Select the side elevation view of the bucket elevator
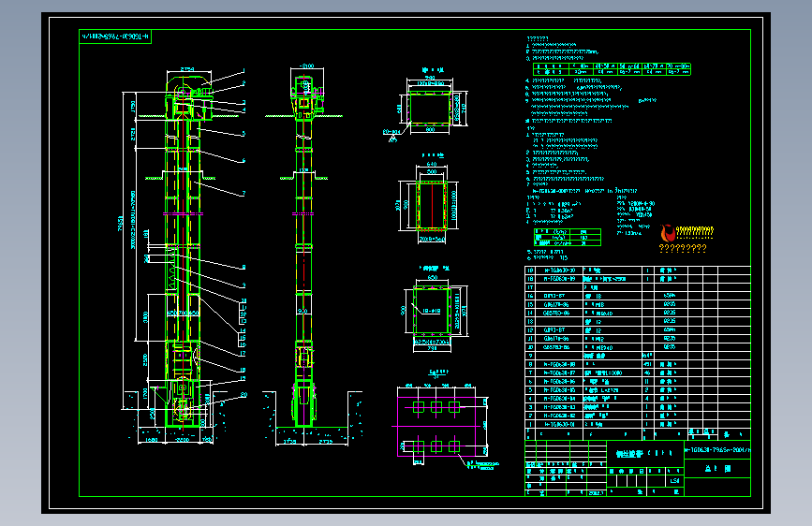The image size is (812, 526). [x=304, y=254]
